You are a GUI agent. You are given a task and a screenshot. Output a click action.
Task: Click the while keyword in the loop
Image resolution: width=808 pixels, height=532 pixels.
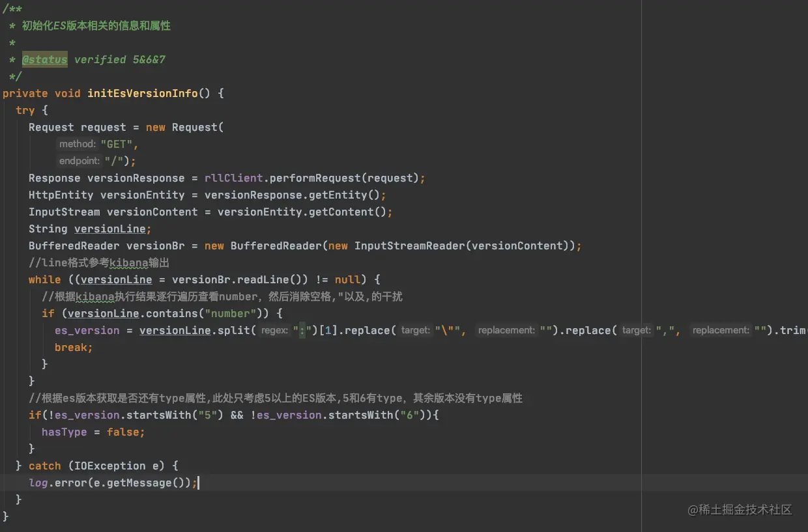tap(44, 279)
